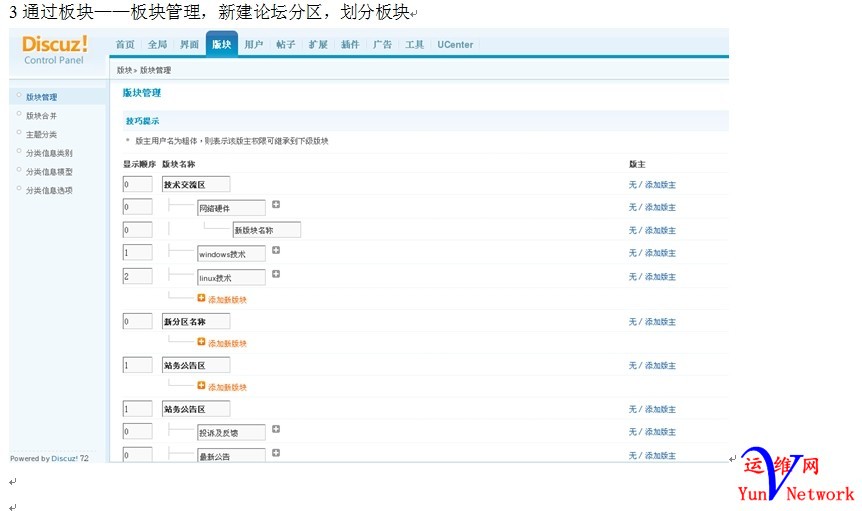This screenshot has height=511, width=862.
Task: Click 添加版主 for 技术交流区 row
Action: (x=660, y=184)
